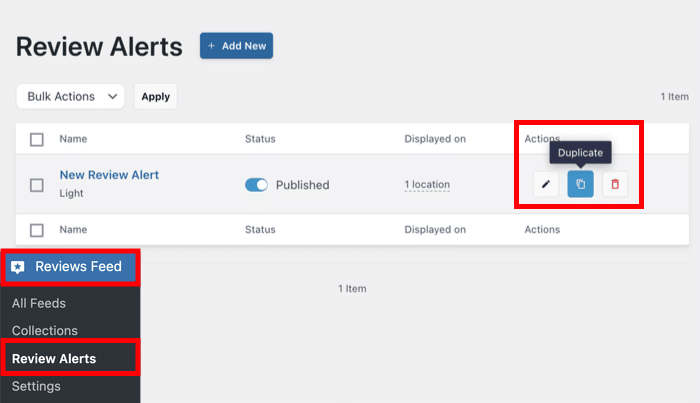This screenshot has height=403, width=700.
Task: Select Review Alerts in the sidebar
Action: point(54,358)
